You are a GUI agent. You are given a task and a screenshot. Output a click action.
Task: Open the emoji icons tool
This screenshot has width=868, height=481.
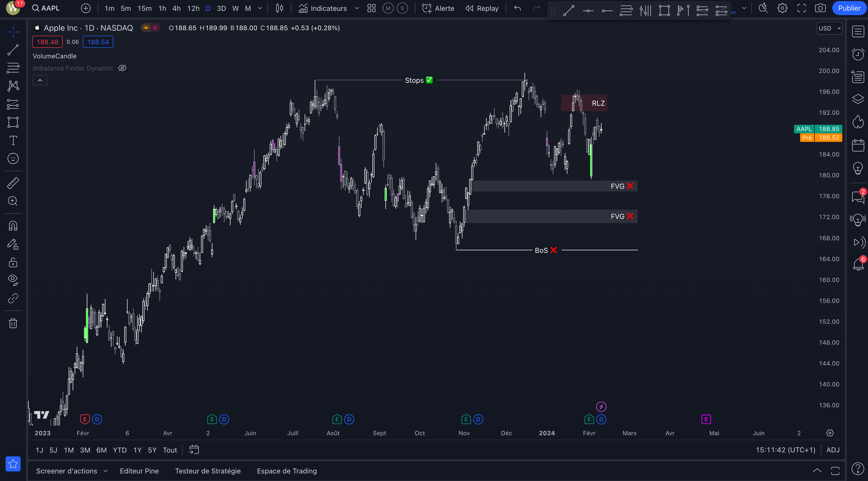13,158
